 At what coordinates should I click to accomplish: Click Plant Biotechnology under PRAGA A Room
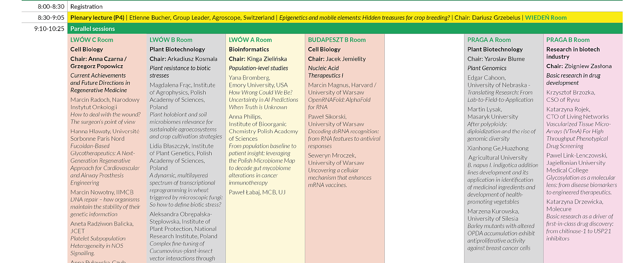[495, 49]
